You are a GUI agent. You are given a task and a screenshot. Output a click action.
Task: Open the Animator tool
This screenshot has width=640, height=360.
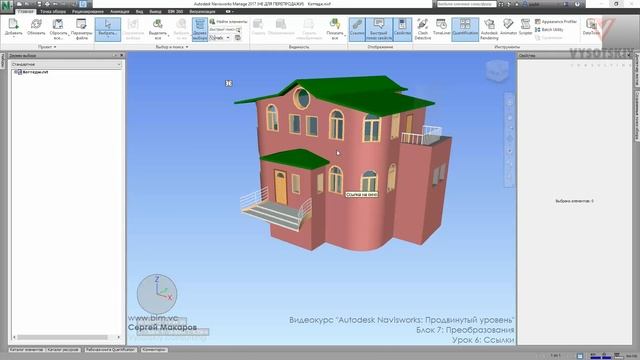508,27
